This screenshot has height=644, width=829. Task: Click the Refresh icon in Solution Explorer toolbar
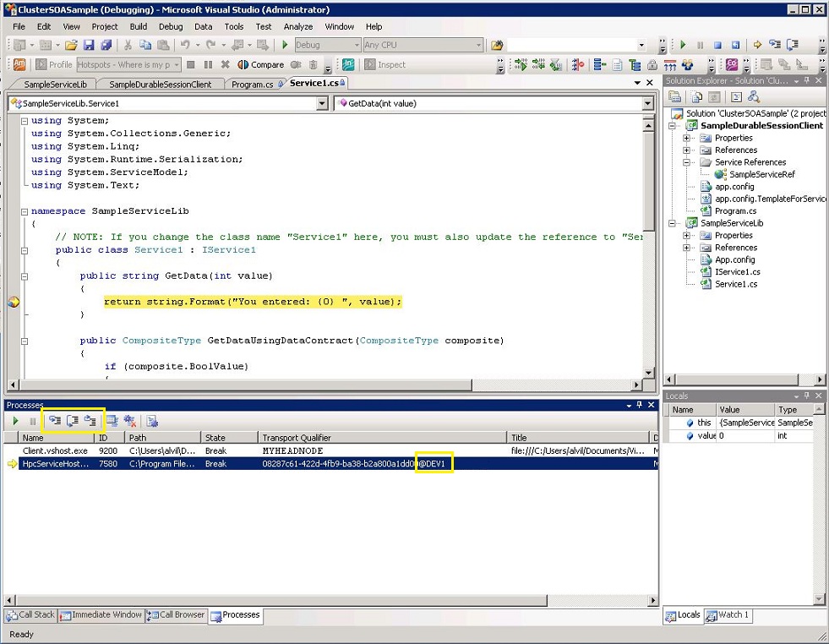pyautogui.click(x=716, y=96)
